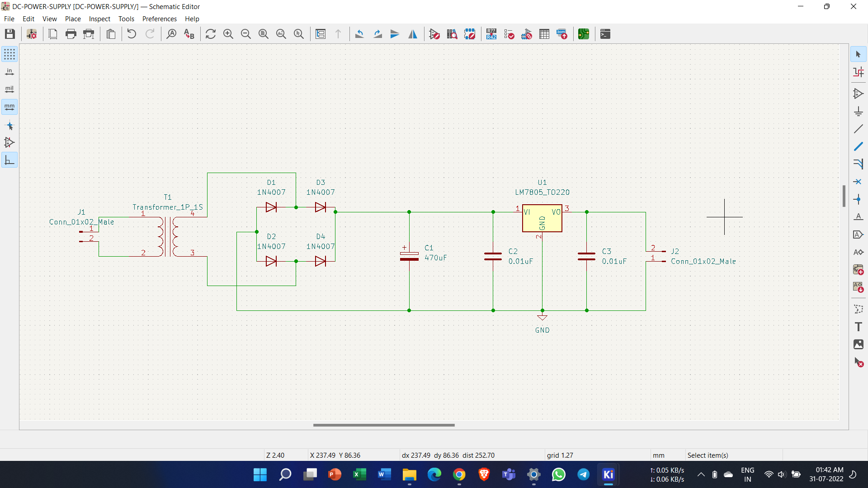Image resolution: width=868 pixels, height=488 pixels.
Task: Select the Place Junction tool
Action: pyautogui.click(x=859, y=199)
